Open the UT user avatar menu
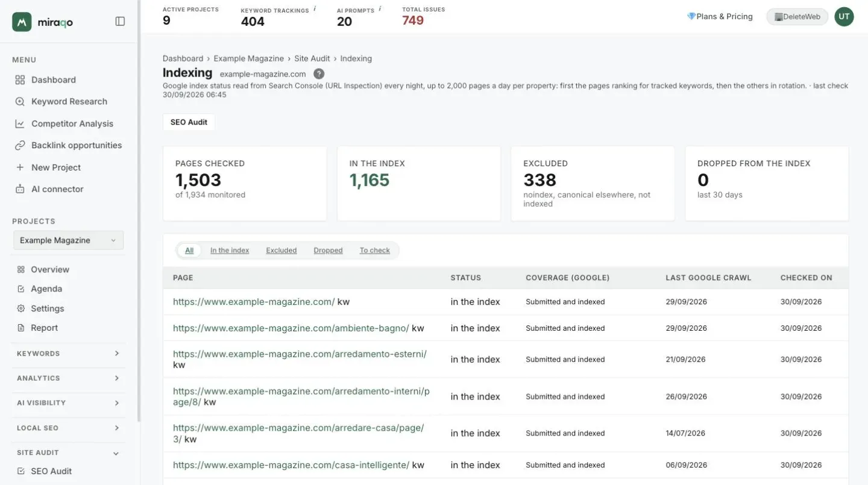868x485 pixels. [x=844, y=17]
